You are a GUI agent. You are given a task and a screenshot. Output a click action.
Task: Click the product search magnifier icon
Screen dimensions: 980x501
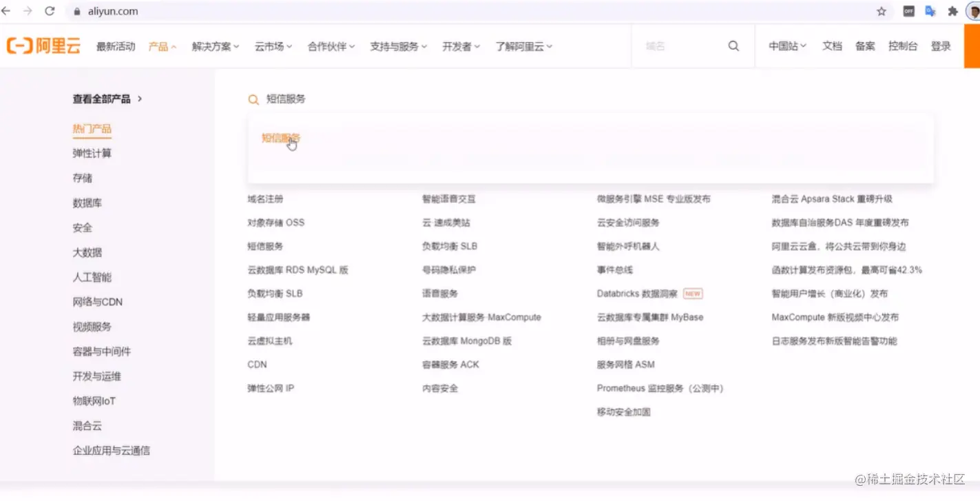point(253,99)
